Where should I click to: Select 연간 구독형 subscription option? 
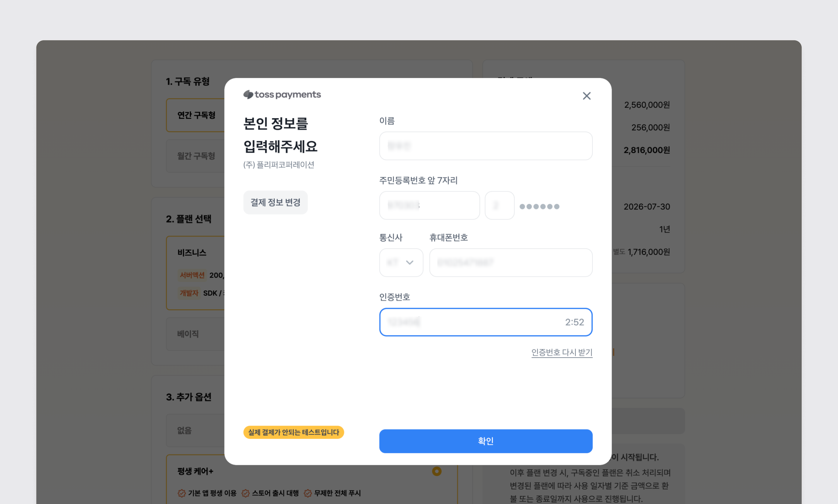[x=196, y=115]
